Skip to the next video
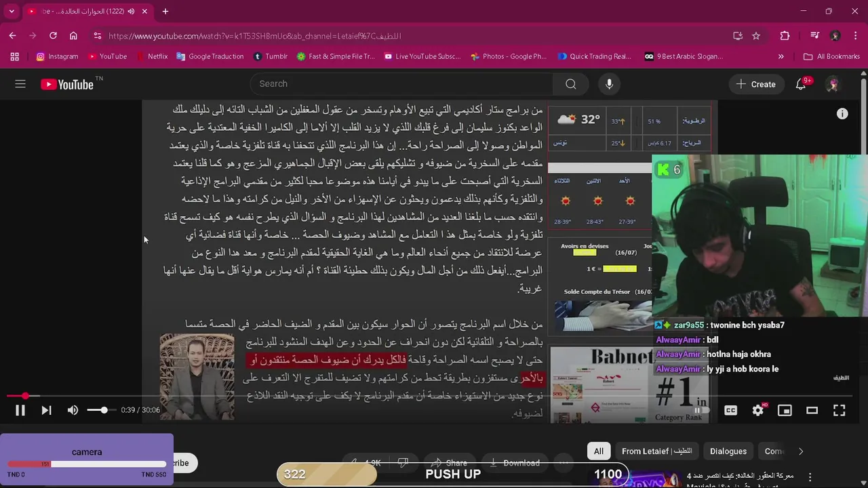The image size is (868, 488). point(46,410)
